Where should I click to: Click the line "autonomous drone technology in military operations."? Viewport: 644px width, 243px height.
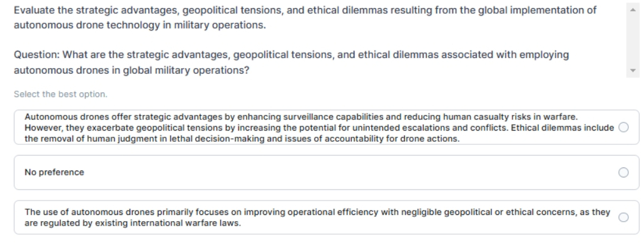pos(140,26)
